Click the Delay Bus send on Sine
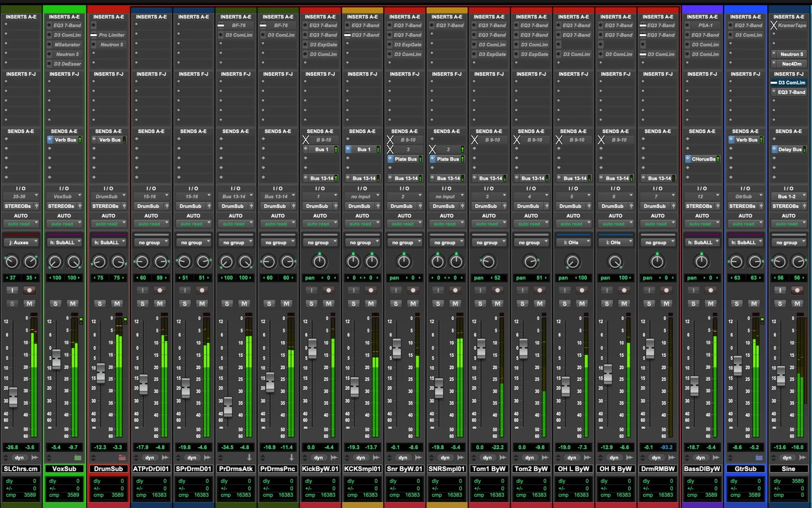The height and width of the screenshot is (508, 812). click(x=789, y=150)
